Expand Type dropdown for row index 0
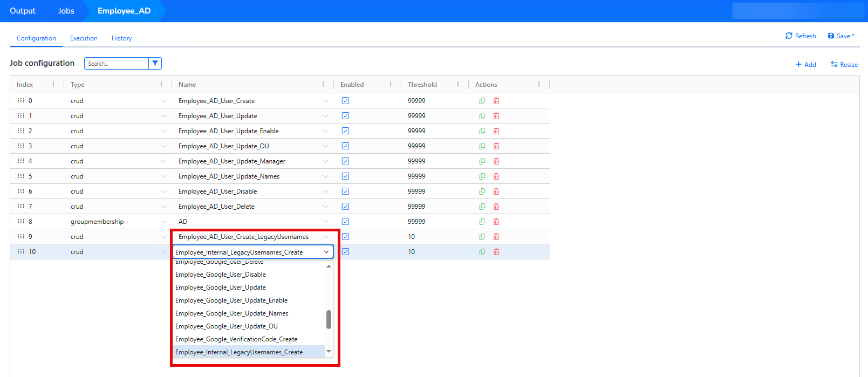This screenshot has height=377, width=868. [163, 101]
